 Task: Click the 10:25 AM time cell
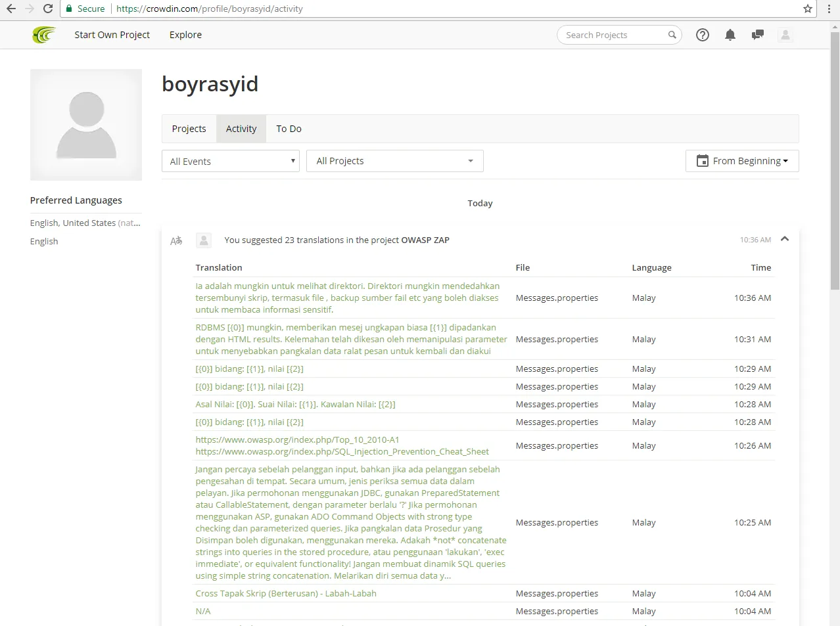(753, 522)
